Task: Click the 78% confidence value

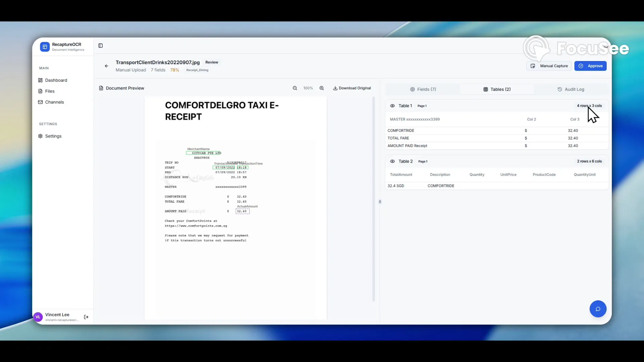Action: 174,70
